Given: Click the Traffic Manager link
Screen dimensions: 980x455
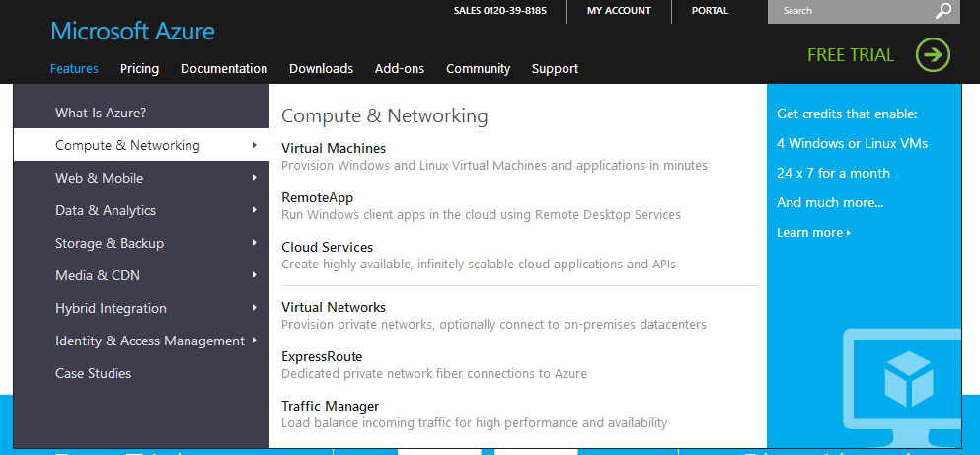Looking at the screenshot, I should coord(330,406).
